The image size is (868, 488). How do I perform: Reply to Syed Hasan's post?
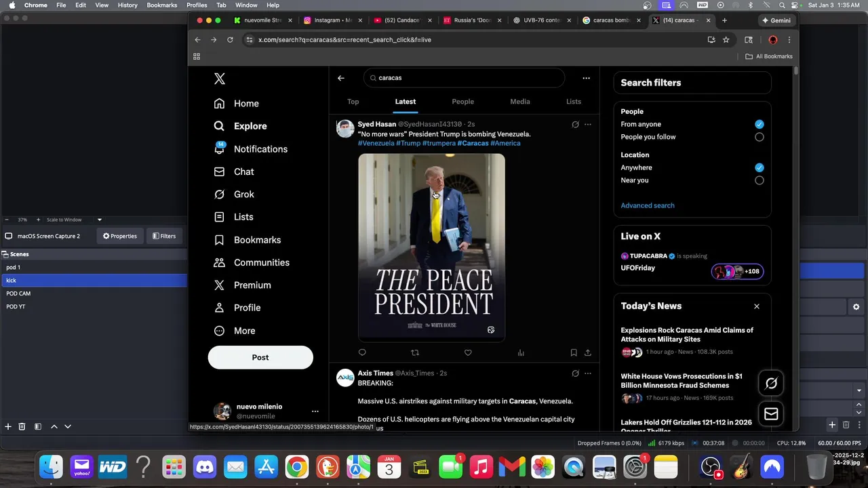(x=362, y=352)
